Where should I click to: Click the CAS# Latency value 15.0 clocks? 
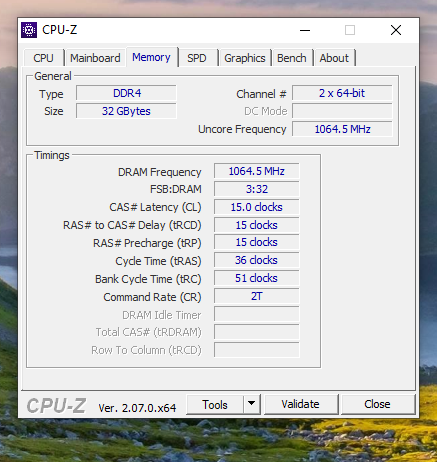[257, 207]
